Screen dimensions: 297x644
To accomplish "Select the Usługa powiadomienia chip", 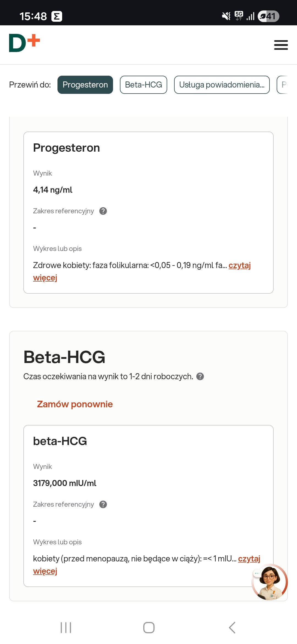I will [222, 85].
